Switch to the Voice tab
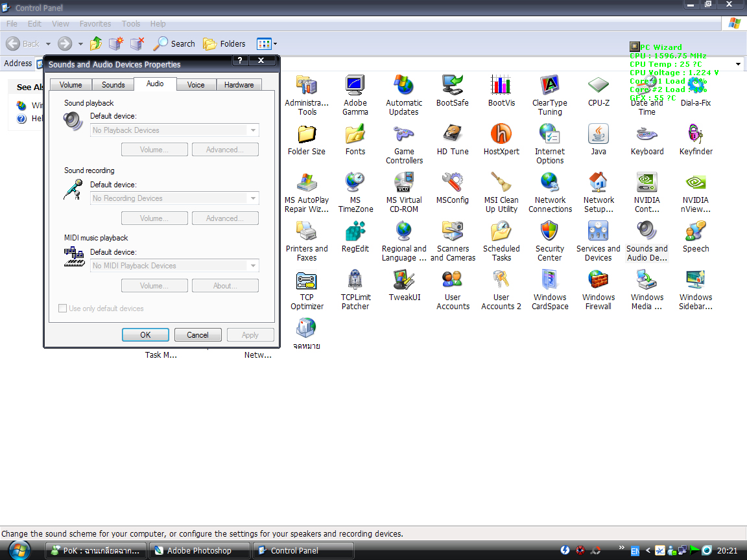 196,84
